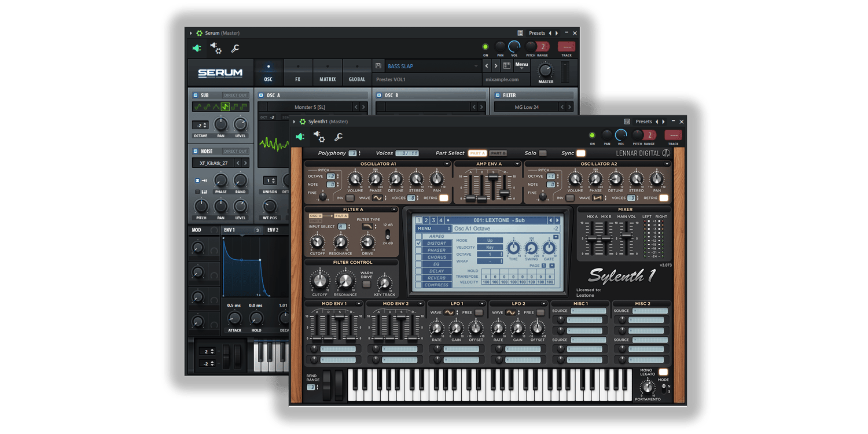868x434 pixels.
Task: Enable the ARPEG checkbox in Sylenth1
Action: click(419, 237)
